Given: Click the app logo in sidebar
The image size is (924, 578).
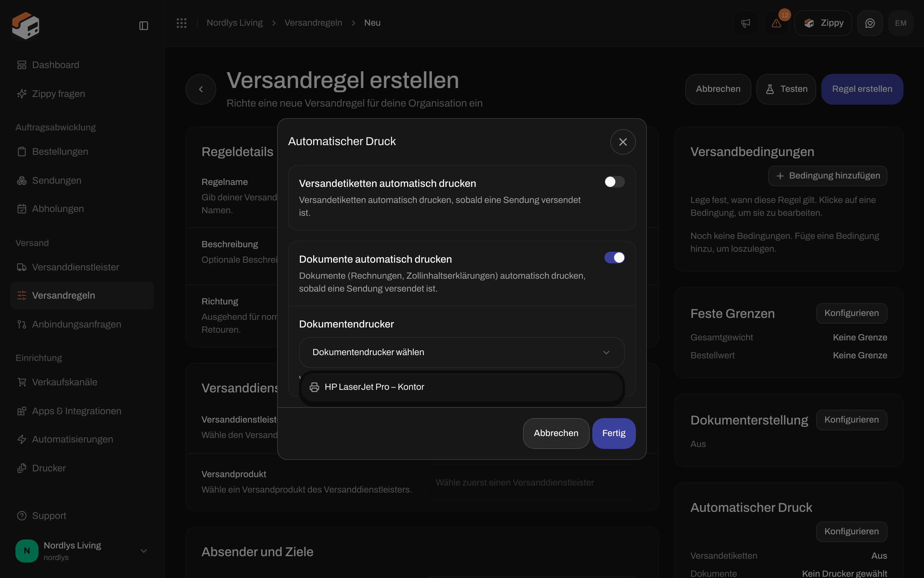Looking at the screenshot, I should 26,26.
